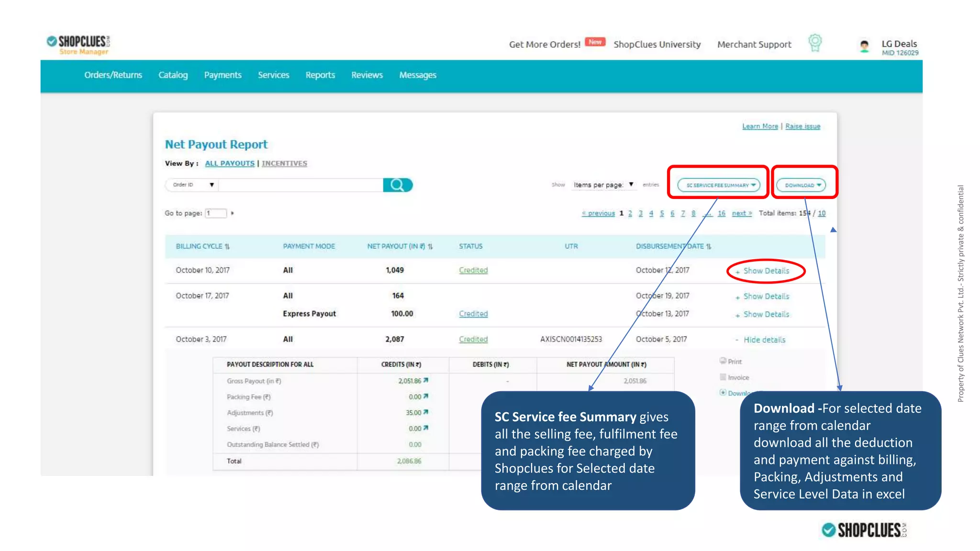
Task: Click the Raise issue link
Action: [x=802, y=126]
